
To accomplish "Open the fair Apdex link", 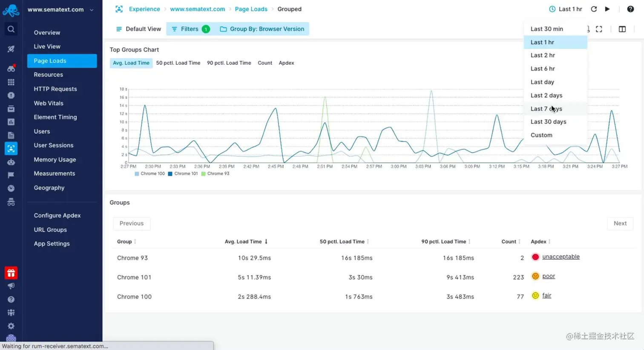I will (x=546, y=295).
